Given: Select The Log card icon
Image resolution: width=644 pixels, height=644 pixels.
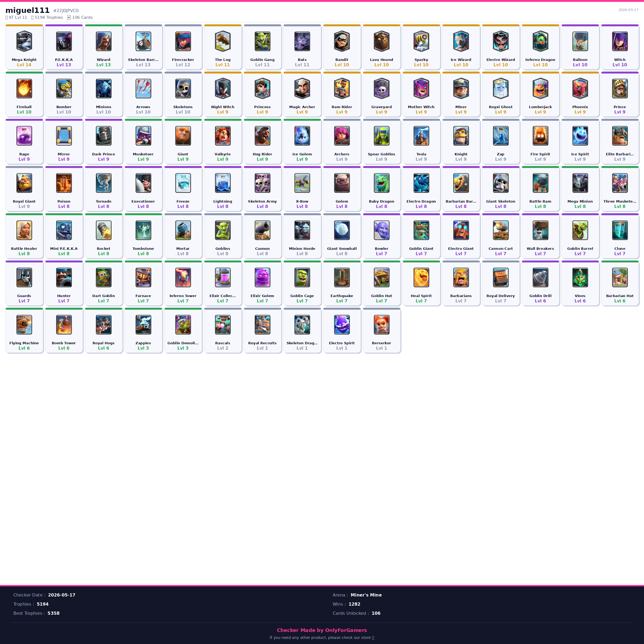Looking at the screenshot, I should click(223, 41).
